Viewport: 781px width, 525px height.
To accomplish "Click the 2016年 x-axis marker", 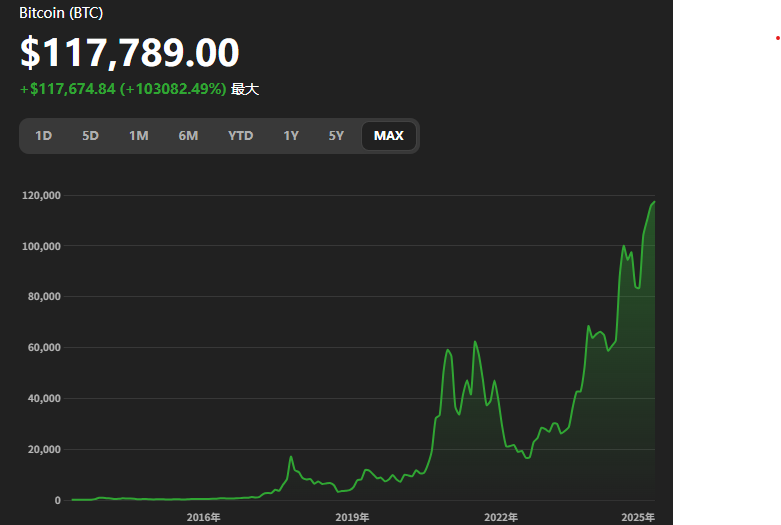I will click(203, 517).
